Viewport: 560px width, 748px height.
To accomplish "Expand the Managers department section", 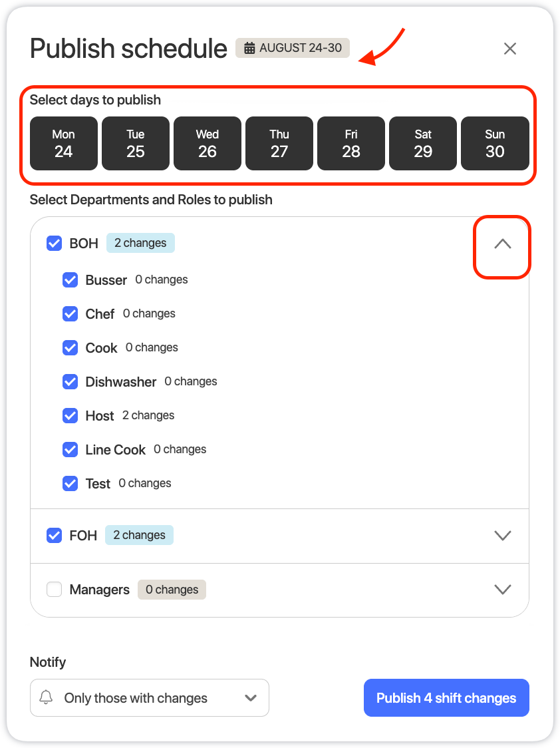I will [x=502, y=590].
